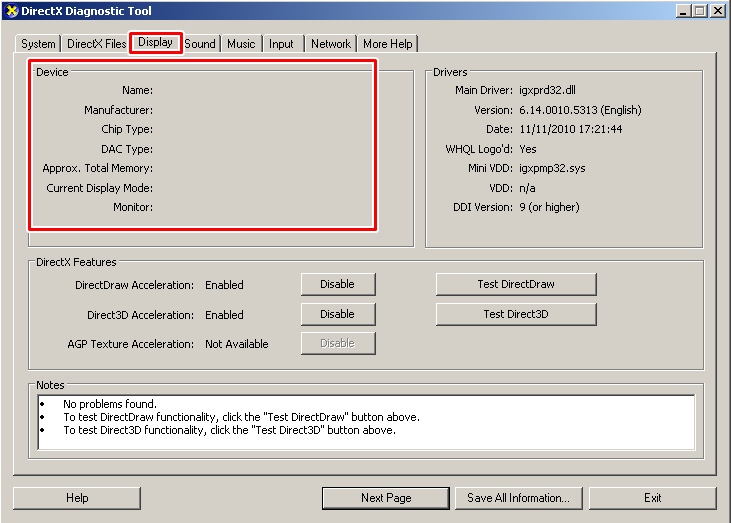This screenshot has width=731, height=523.
Task: Click the DirectX icon in the title bar
Action: point(11,11)
